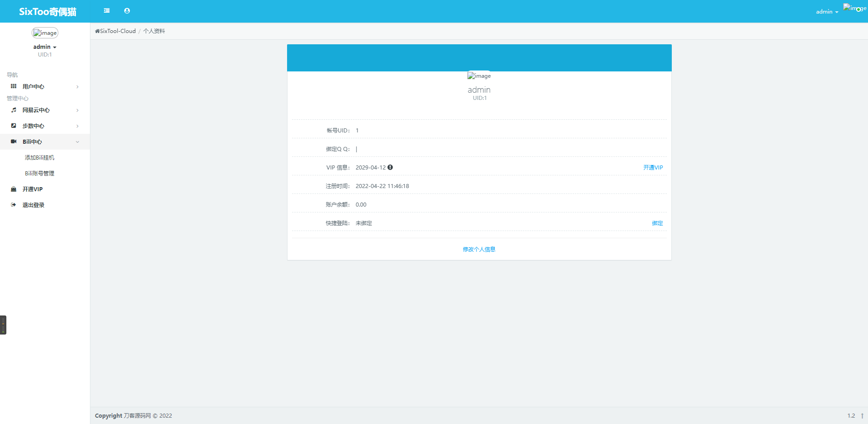Click the VIP info exclamation icon

click(x=390, y=167)
